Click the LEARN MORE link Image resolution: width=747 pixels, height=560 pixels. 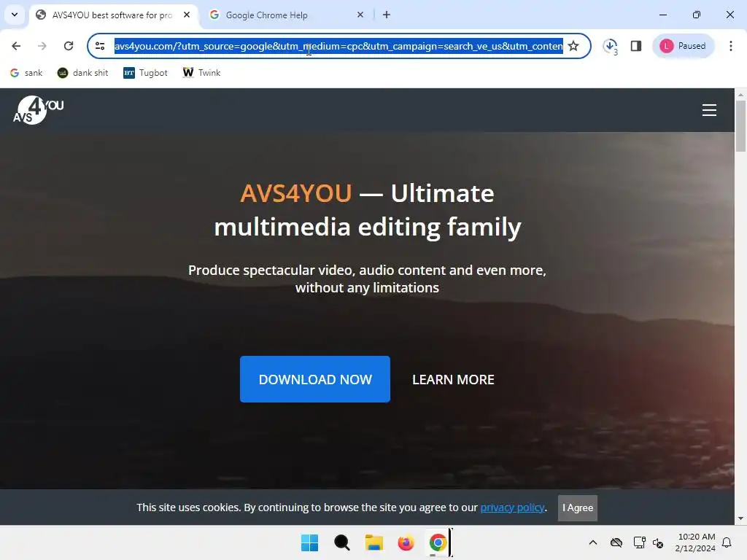[453, 379]
